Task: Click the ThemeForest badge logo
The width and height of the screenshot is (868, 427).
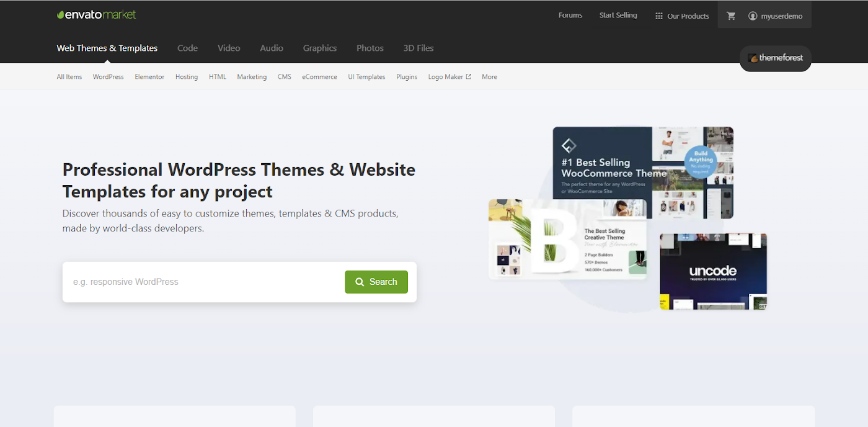Action: (x=775, y=58)
